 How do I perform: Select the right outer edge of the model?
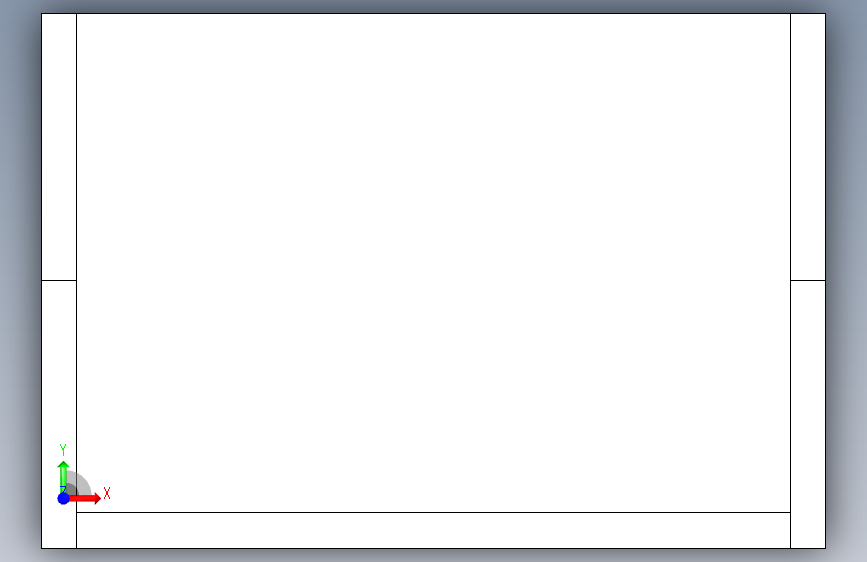(x=826, y=281)
